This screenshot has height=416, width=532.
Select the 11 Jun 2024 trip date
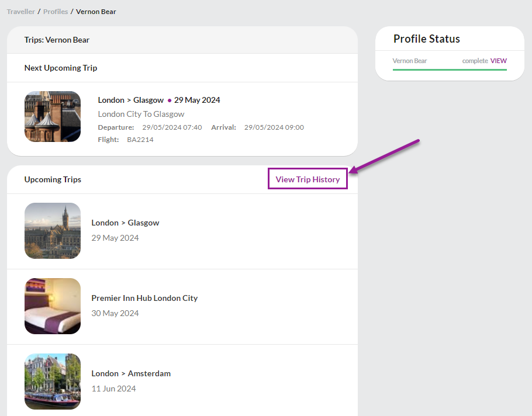point(113,389)
